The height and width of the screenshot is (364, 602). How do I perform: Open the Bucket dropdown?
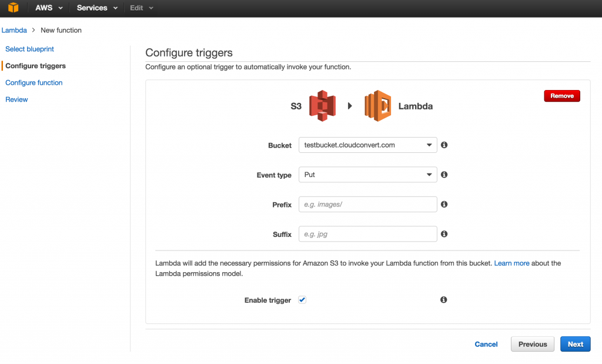368,145
